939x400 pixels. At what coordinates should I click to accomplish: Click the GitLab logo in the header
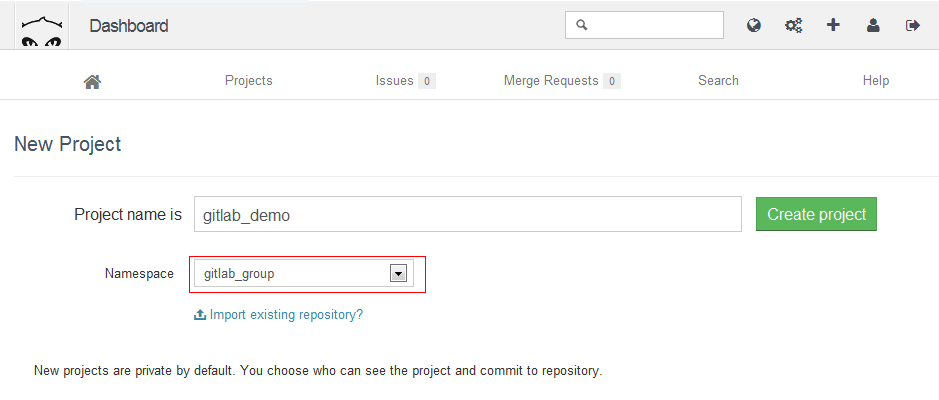click(x=42, y=26)
